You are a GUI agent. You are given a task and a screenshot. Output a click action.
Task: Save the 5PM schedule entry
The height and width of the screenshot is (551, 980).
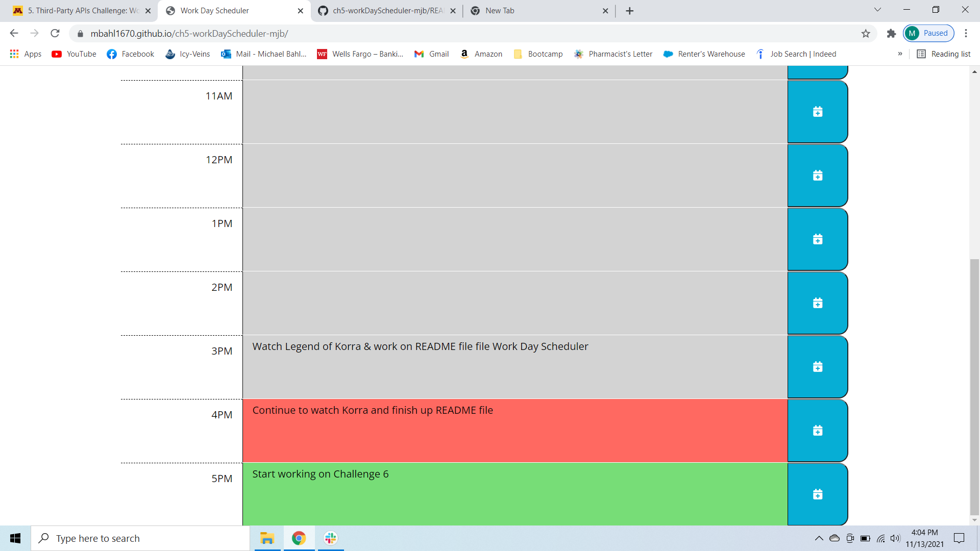click(817, 494)
